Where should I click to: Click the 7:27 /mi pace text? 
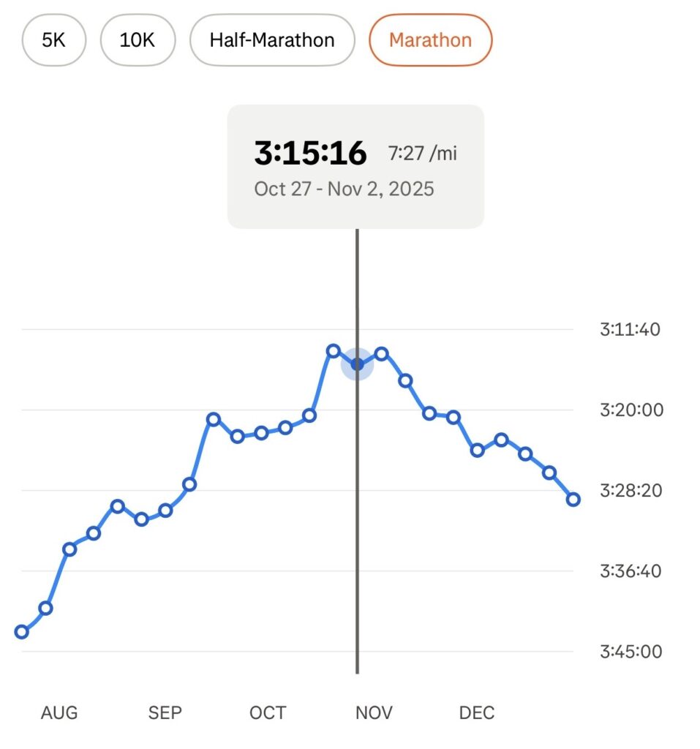(424, 154)
